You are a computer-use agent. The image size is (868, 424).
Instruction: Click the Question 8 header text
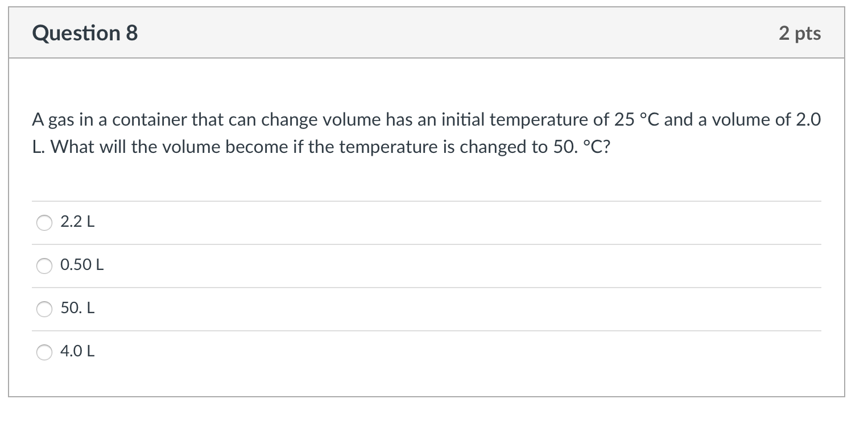[x=84, y=33]
